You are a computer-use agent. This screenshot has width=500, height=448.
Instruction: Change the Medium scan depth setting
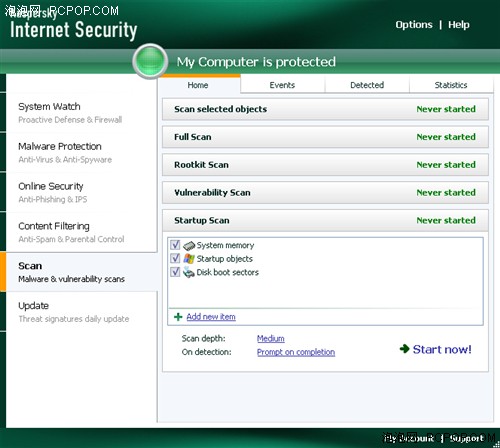pyautogui.click(x=271, y=339)
